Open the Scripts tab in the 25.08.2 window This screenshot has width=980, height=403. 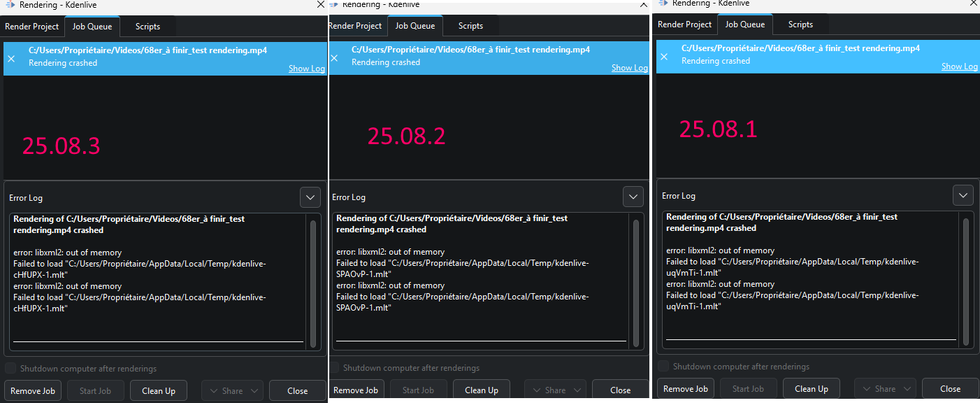(470, 26)
